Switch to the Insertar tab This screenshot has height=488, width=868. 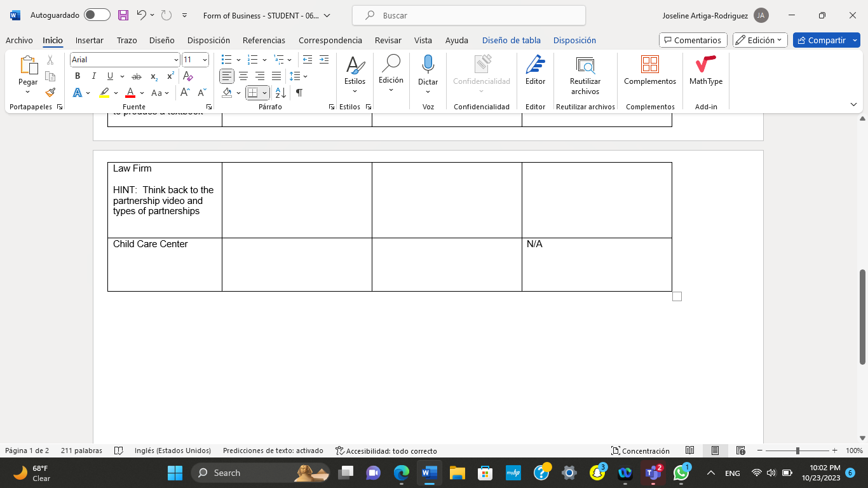[x=90, y=40]
